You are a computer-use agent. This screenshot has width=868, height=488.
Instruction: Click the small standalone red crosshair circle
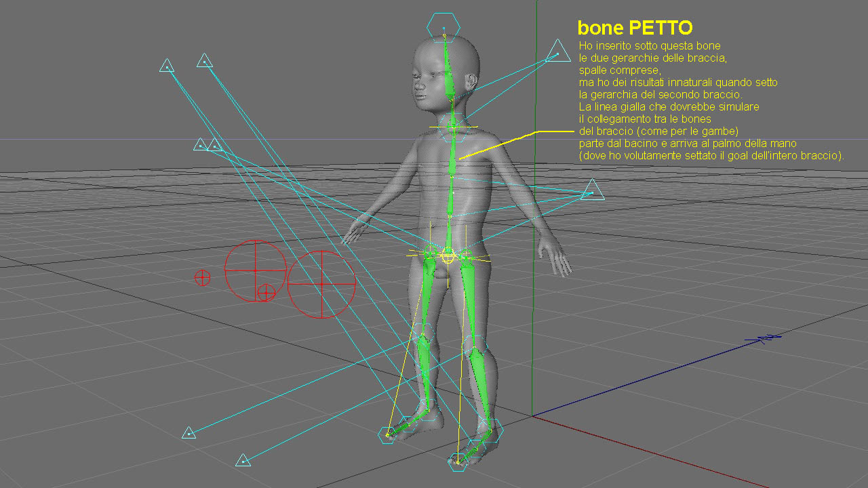[202, 277]
